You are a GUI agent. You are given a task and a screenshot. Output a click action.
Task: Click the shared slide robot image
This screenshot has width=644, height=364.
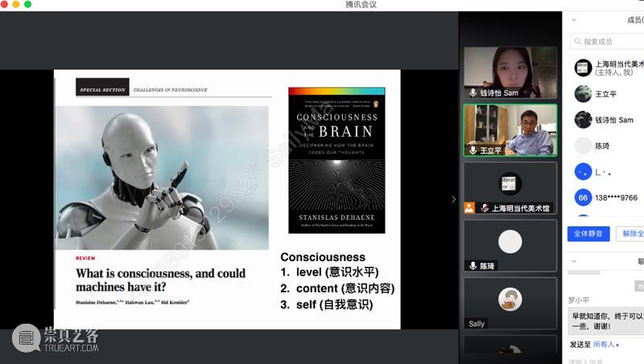162,177
